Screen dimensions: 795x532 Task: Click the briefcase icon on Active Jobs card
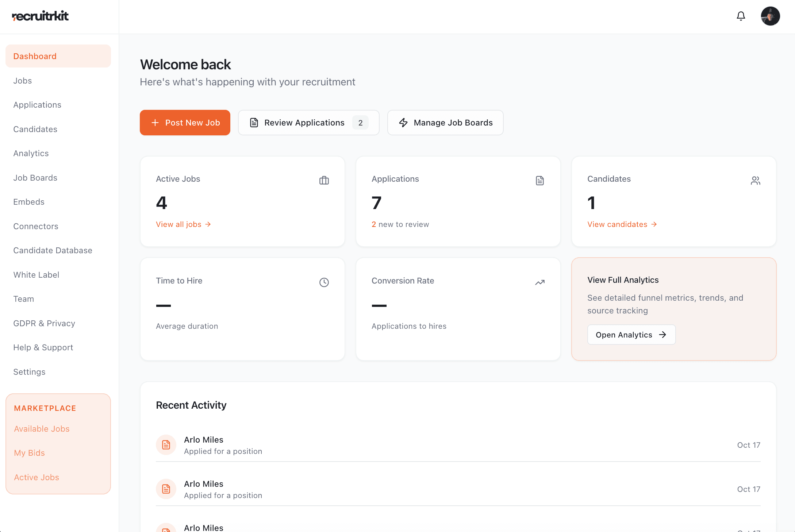[324, 180]
